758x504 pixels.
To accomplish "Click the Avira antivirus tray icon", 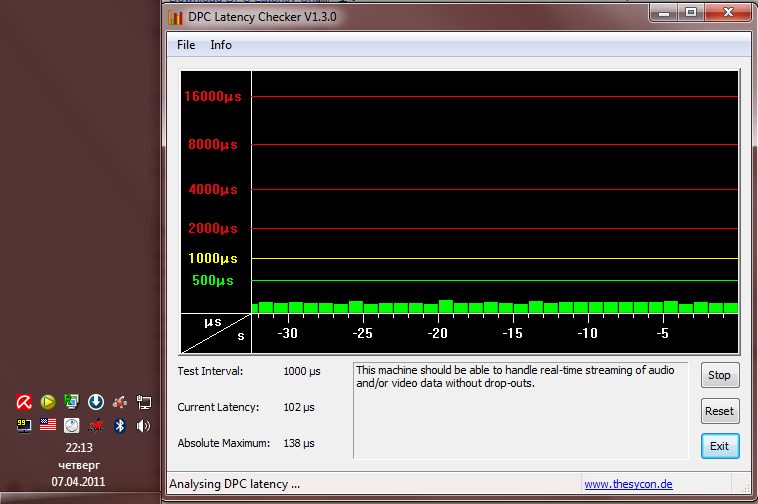I will tap(24, 402).
